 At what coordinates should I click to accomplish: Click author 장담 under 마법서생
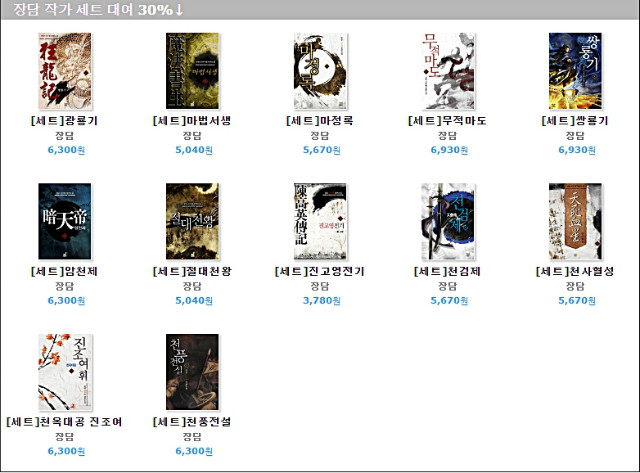pyautogui.click(x=192, y=135)
